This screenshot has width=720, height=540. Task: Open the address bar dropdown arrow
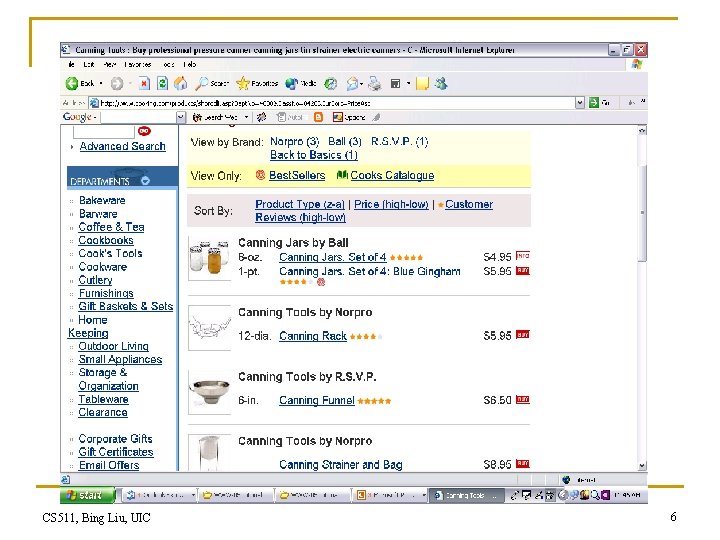580,102
